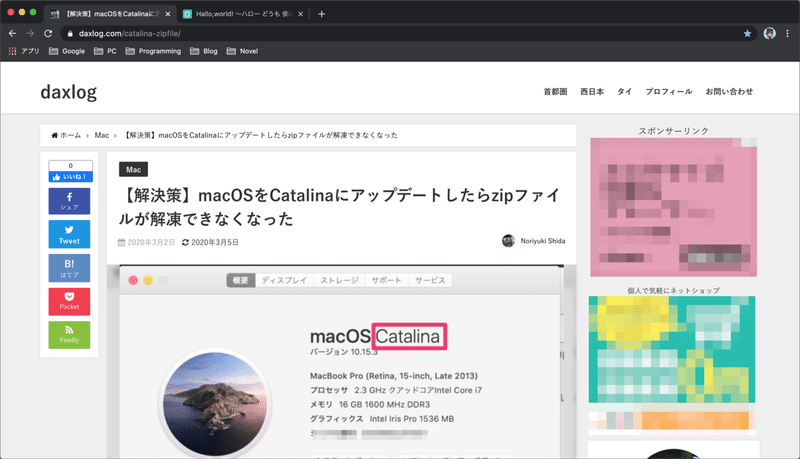The height and width of the screenshot is (459, 800).
Task: Open the タイ navigation menu item
Action: (x=624, y=91)
